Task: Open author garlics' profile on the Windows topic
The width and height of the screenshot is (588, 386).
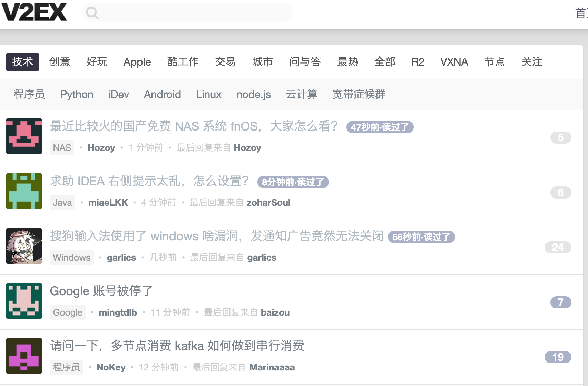Action: point(121,258)
